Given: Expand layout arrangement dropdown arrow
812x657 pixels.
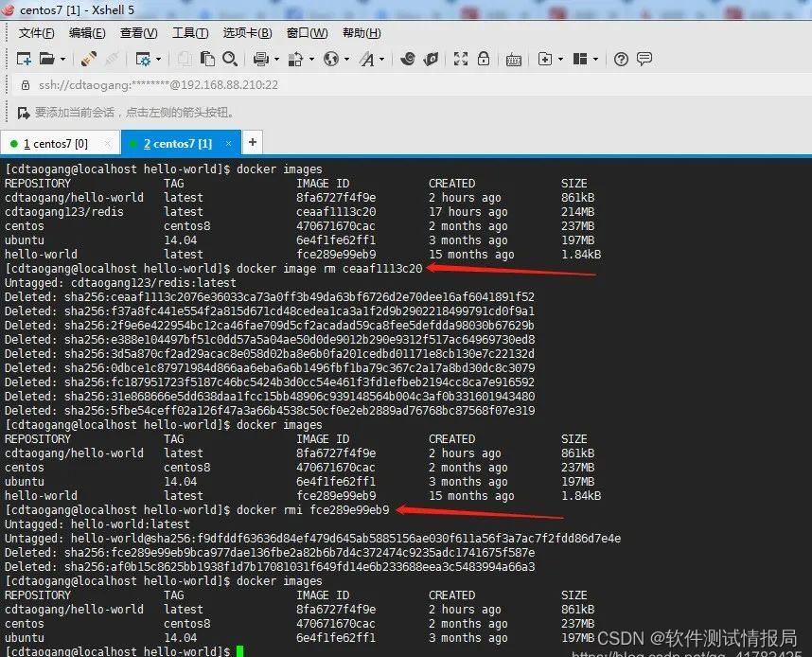Looking at the screenshot, I should click(x=595, y=60).
